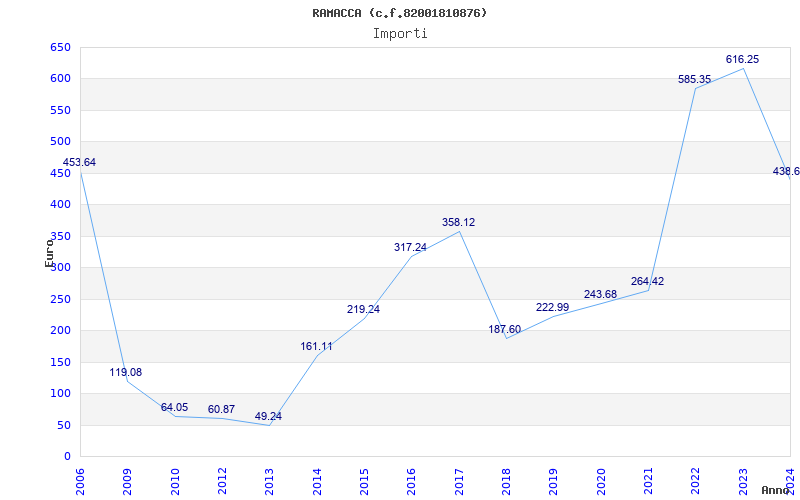Screen dimensions: 800x500
Task: Click the 317.24 data label
Action: (x=410, y=247)
